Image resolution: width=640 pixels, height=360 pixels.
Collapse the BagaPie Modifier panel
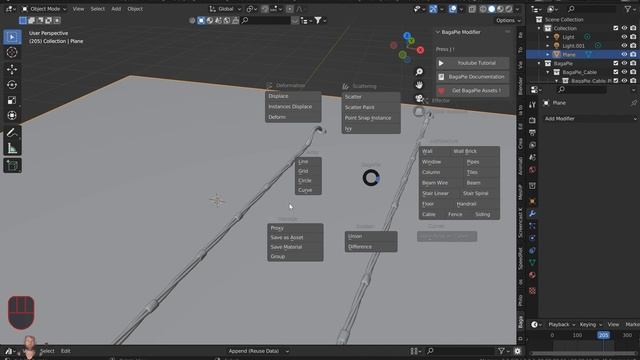coord(438,32)
